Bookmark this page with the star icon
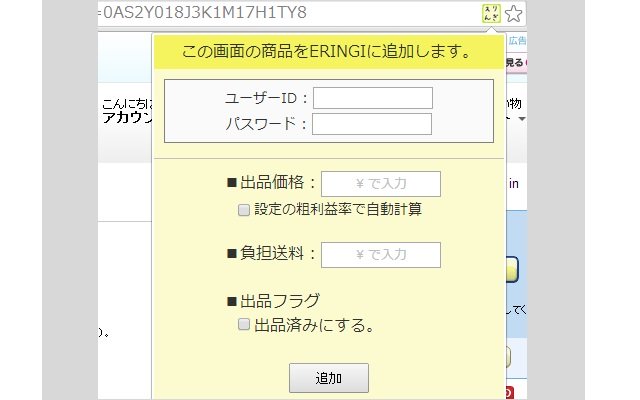Viewport: 640px width, 400px height. coord(513,13)
